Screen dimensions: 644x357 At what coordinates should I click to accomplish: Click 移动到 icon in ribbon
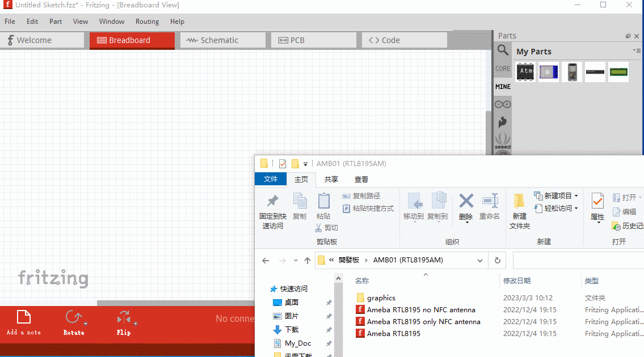414,201
